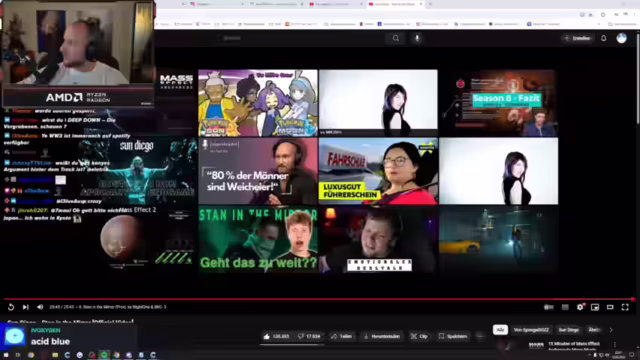Switch to the third browser tab

point(335,4)
